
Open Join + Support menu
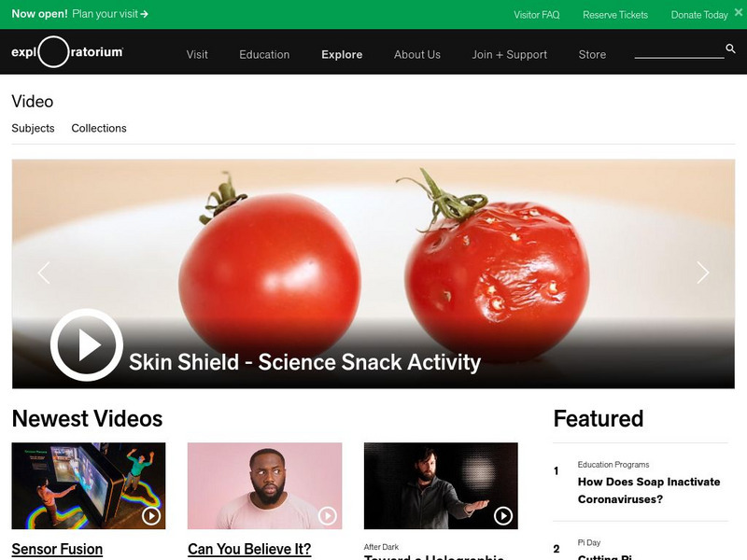pyautogui.click(x=509, y=55)
